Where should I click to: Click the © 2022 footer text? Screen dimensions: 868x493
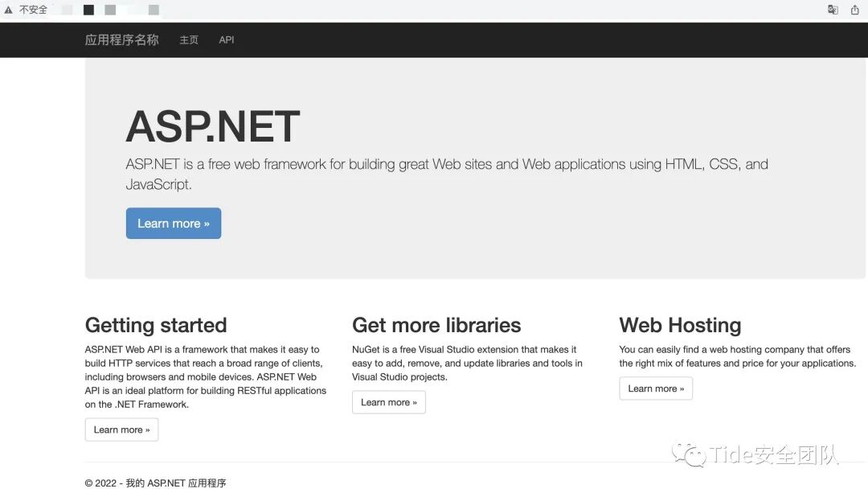tap(156, 483)
